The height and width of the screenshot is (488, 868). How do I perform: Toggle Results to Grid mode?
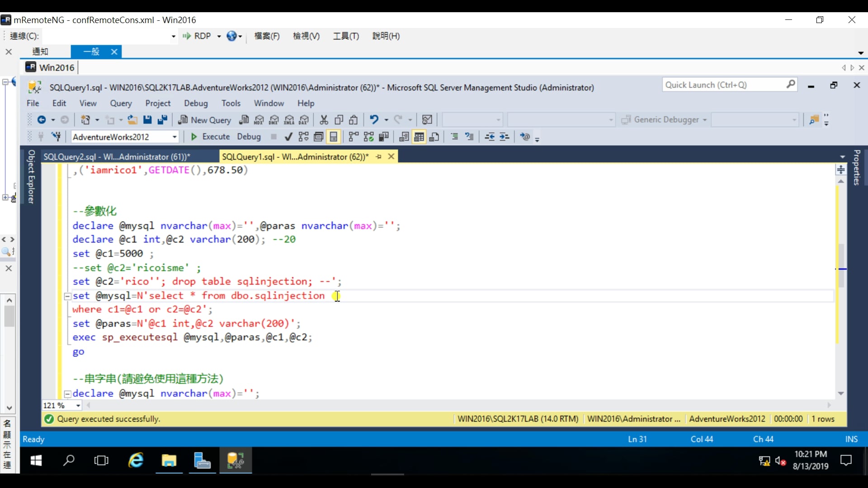[419, 136]
